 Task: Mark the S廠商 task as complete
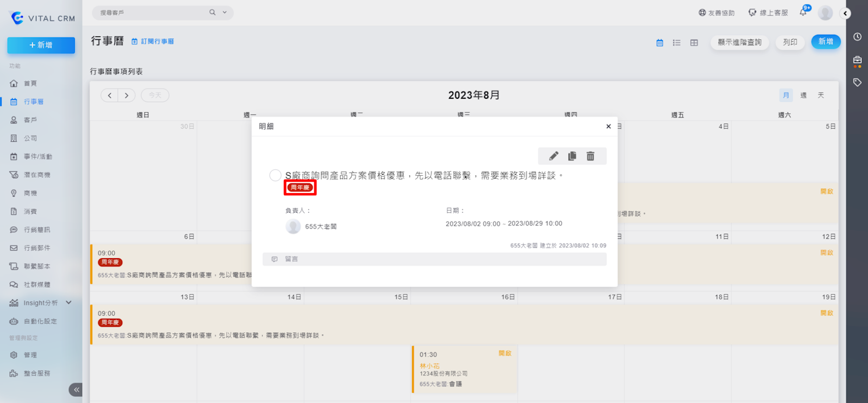point(275,175)
